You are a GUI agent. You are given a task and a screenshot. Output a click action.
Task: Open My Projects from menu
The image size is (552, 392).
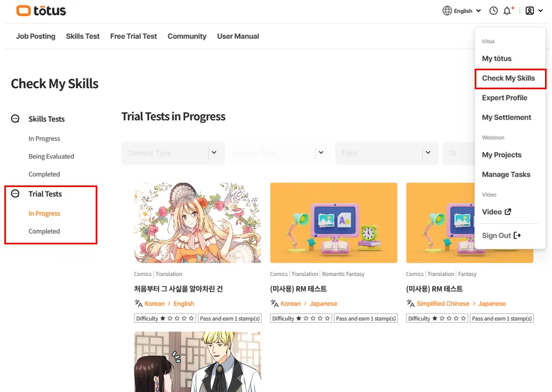click(x=502, y=155)
